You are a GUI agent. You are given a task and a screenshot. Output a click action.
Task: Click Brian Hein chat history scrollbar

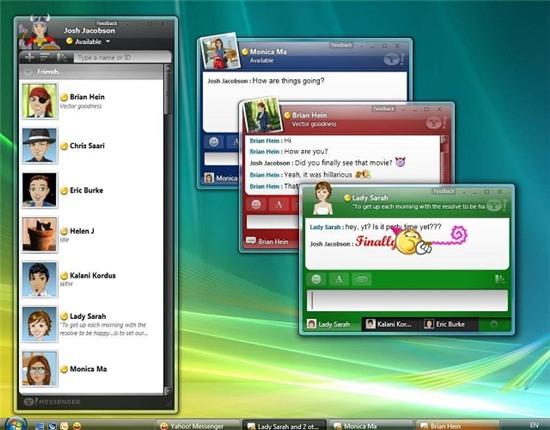click(x=444, y=159)
